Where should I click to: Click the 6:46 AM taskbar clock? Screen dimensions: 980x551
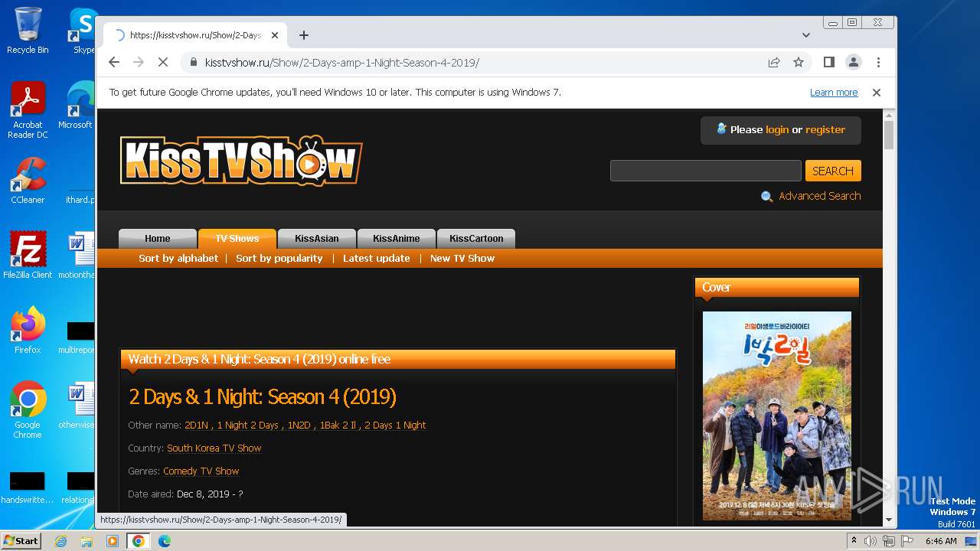coord(941,541)
